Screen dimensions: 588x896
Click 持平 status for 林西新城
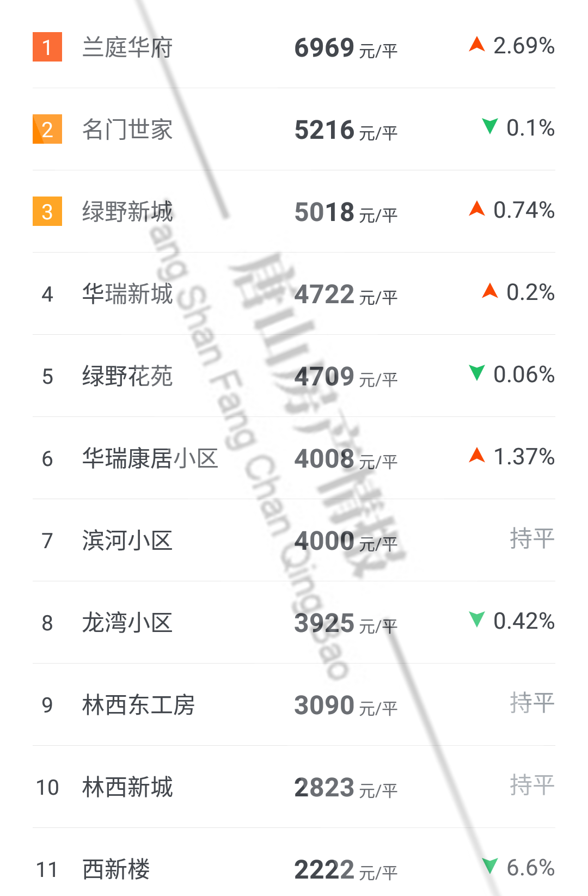pyautogui.click(x=532, y=785)
